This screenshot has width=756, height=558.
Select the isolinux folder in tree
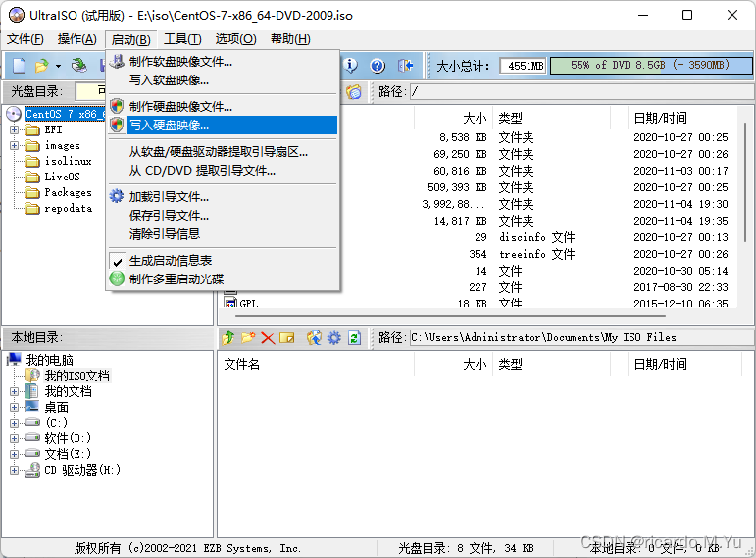click(x=68, y=161)
